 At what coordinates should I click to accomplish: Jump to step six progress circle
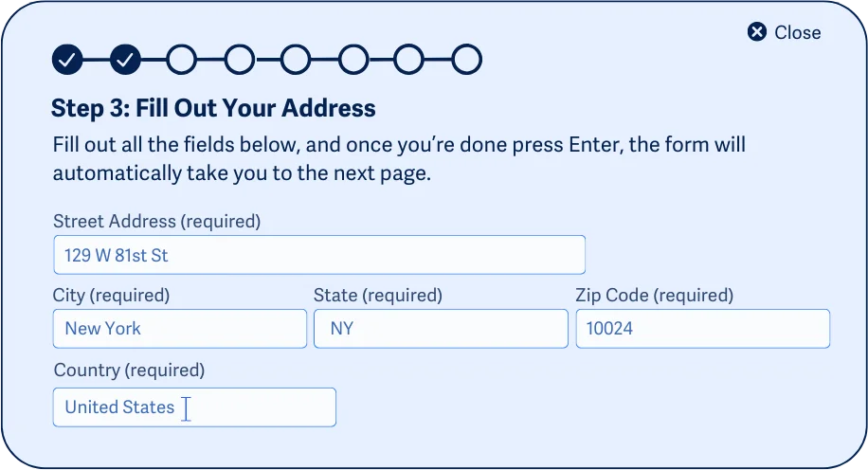(353, 60)
